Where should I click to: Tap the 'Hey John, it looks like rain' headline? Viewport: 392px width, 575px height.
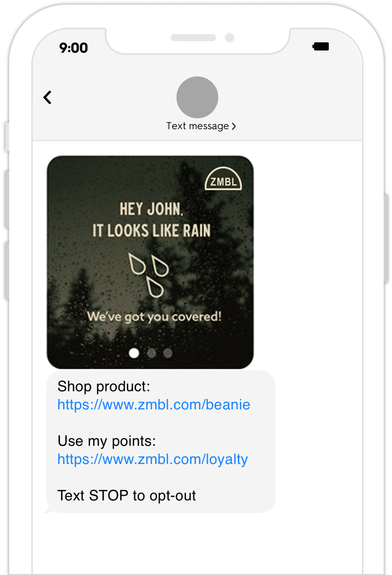pyautogui.click(x=151, y=220)
